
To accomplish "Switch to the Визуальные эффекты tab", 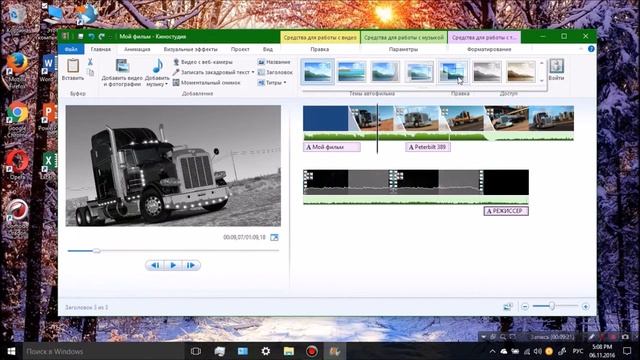I will 191,49.
